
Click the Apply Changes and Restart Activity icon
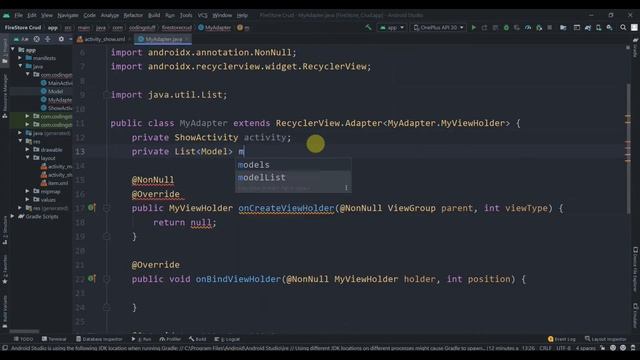coord(484,27)
